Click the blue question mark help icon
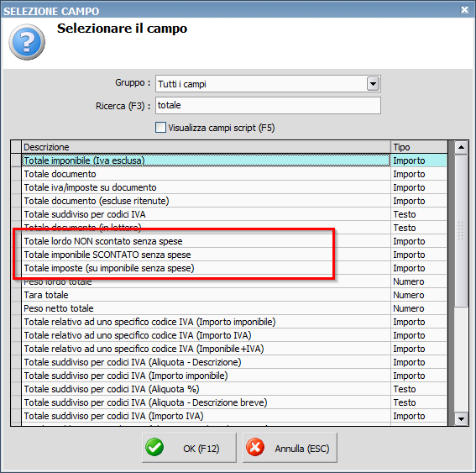Screen dimensions: 476x473 (27, 42)
